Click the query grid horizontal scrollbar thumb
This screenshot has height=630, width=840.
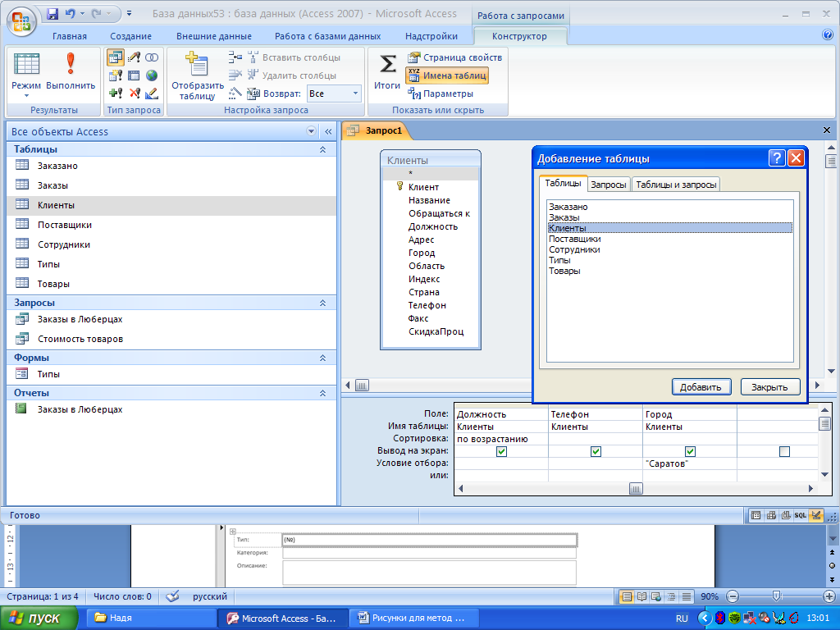point(636,489)
